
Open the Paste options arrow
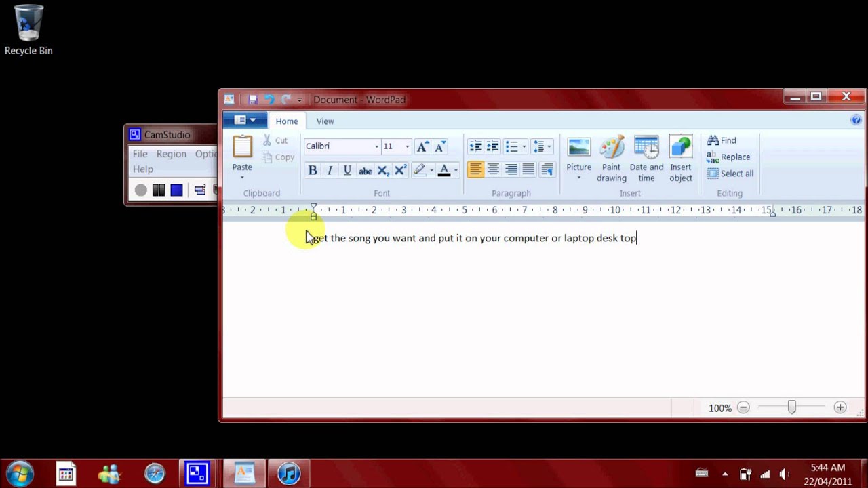242,178
